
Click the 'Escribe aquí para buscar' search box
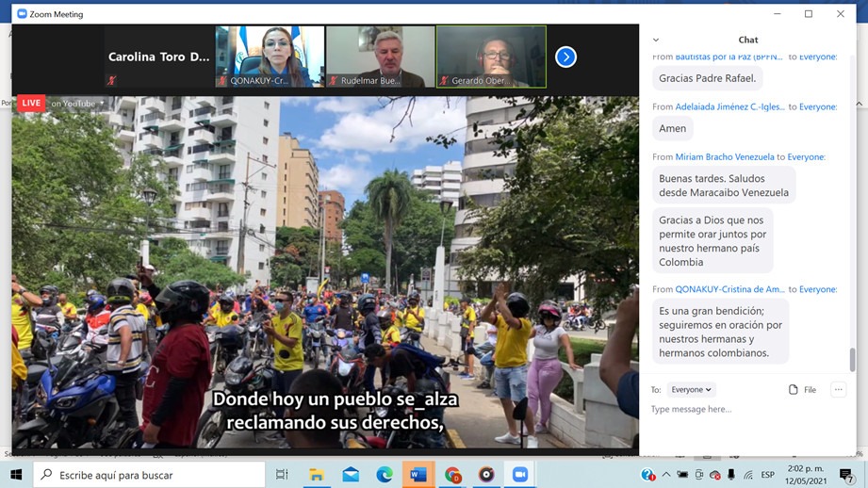click(x=150, y=475)
